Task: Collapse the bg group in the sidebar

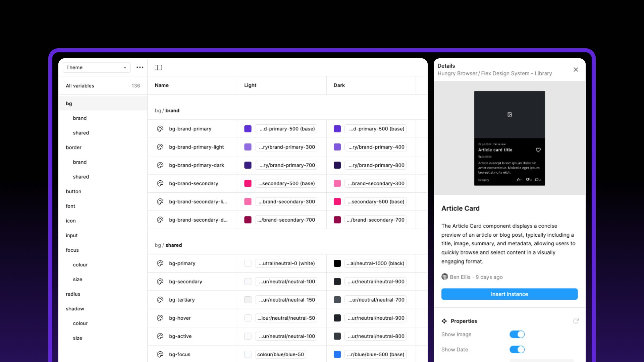Action: [x=69, y=103]
